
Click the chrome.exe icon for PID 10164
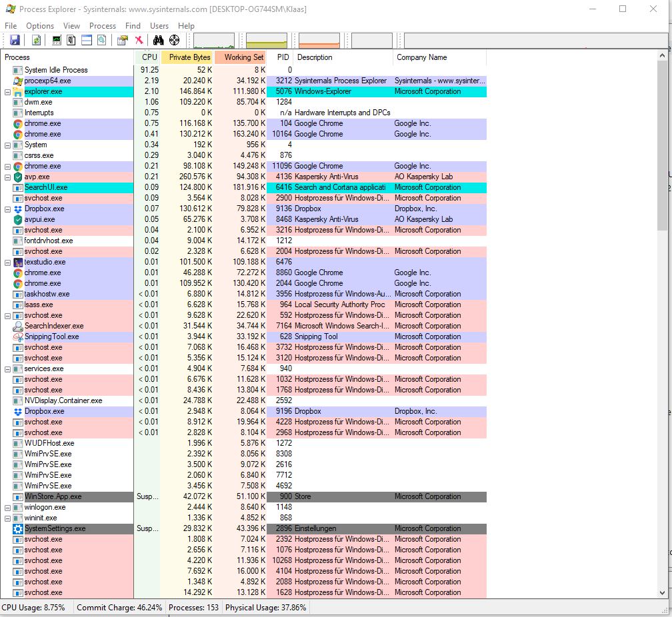(x=17, y=134)
